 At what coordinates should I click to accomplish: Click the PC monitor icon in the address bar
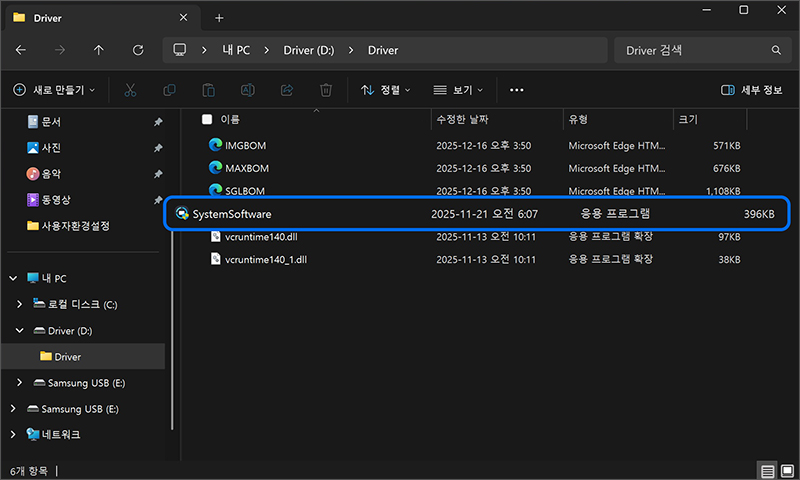tap(180, 50)
